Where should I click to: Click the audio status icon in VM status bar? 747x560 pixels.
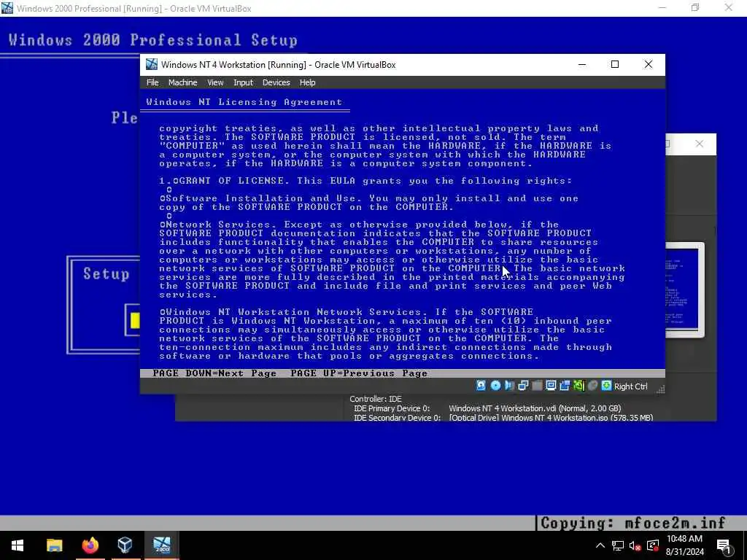coord(509,386)
